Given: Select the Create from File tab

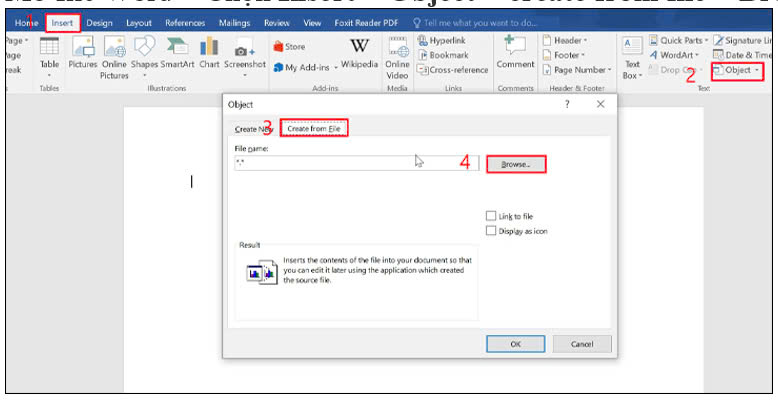Looking at the screenshot, I should click(x=314, y=129).
